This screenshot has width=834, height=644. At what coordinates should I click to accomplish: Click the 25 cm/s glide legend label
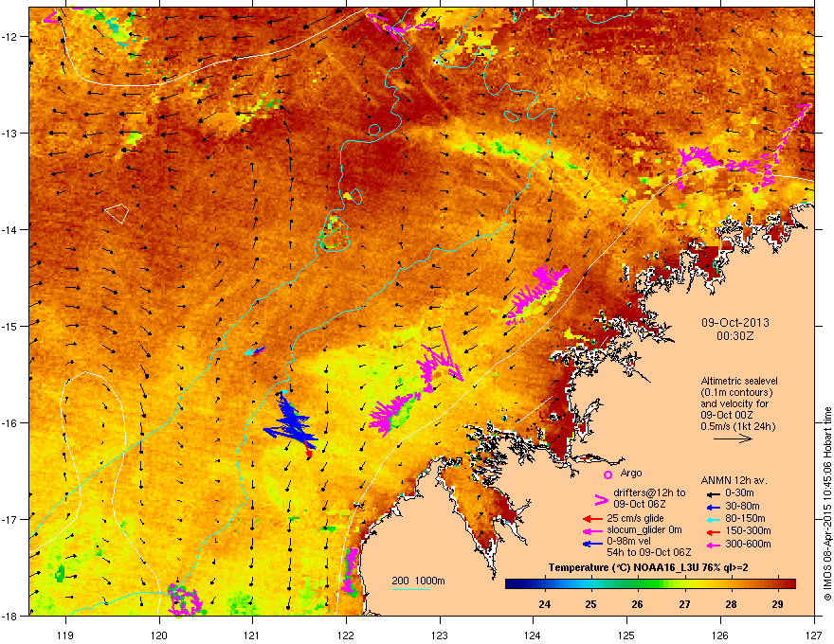tap(635, 518)
